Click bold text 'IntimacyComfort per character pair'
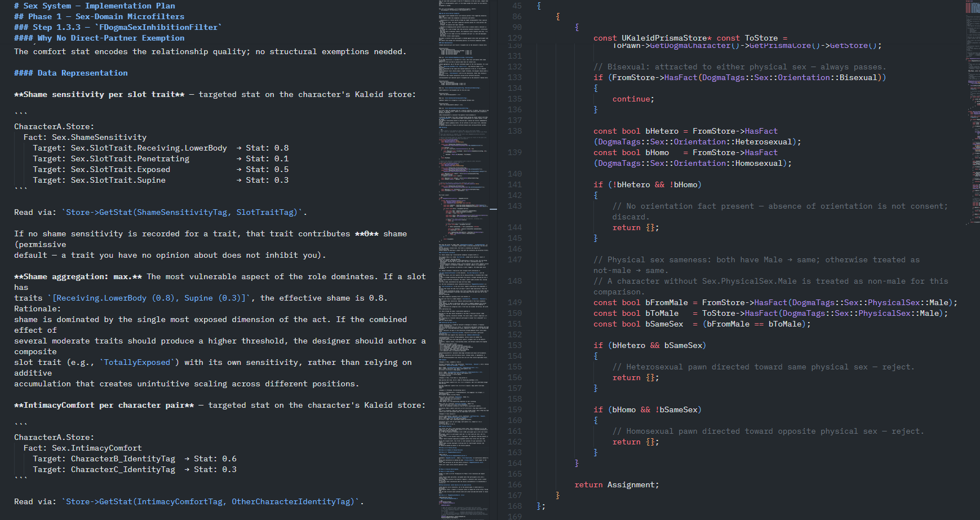 [104, 406]
